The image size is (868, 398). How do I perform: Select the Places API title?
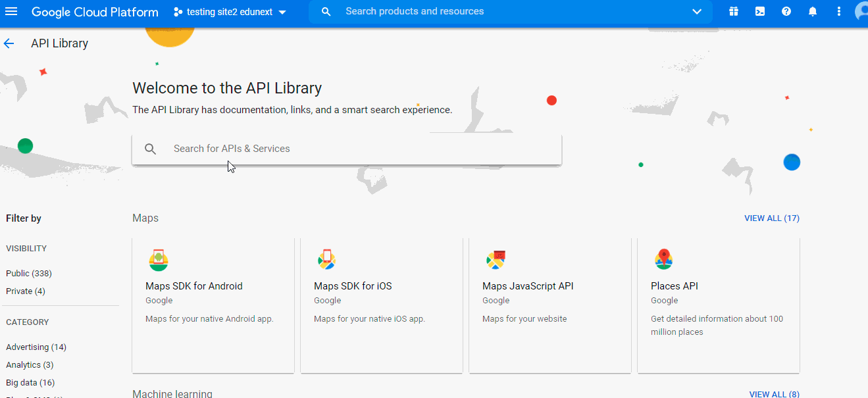click(675, 286)
